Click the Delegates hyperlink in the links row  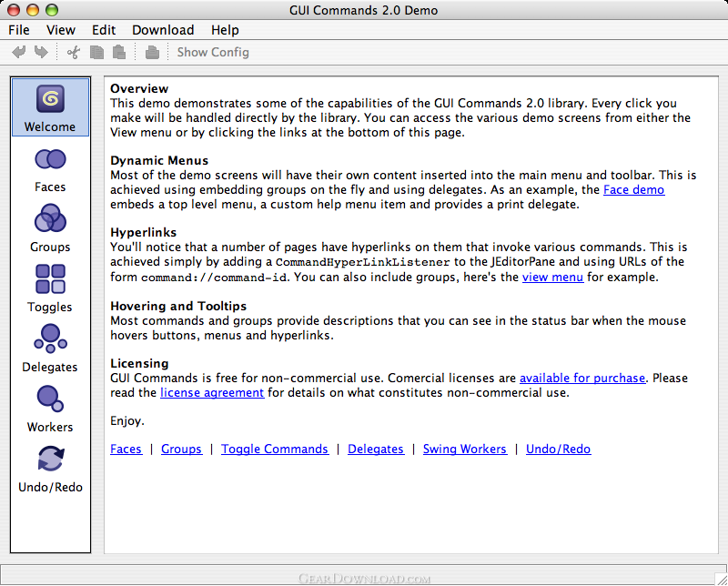376,449
